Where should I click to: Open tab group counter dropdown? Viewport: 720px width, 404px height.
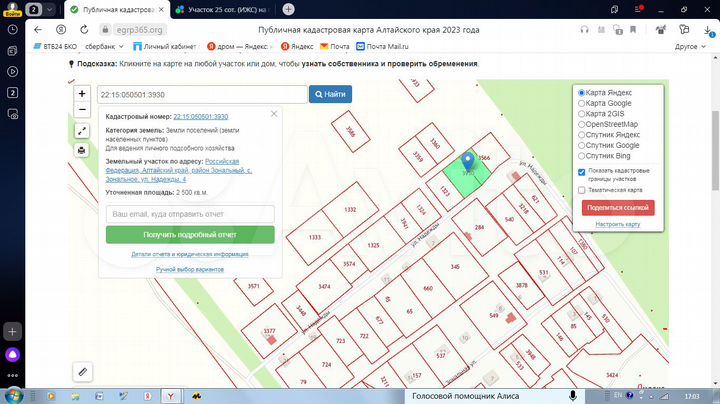[40, 9]
